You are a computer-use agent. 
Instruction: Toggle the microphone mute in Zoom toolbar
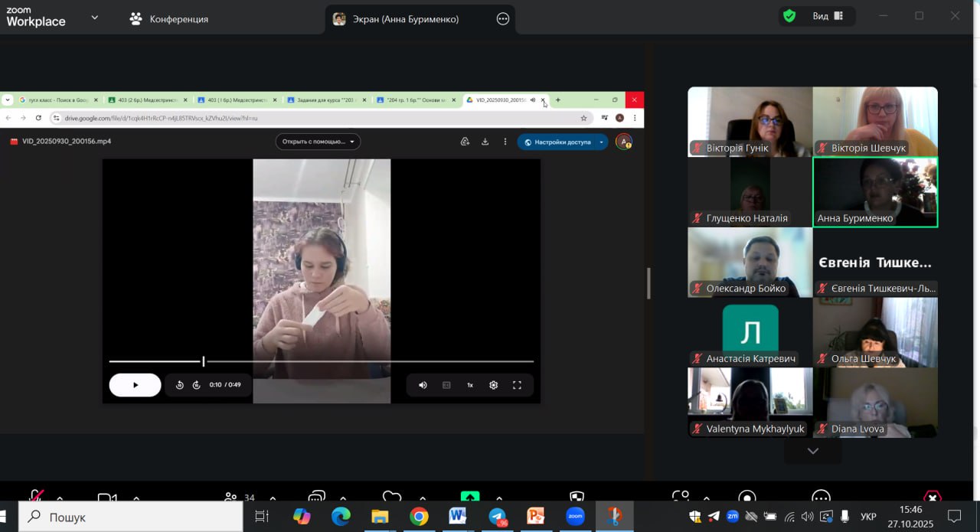coord(36,496)
